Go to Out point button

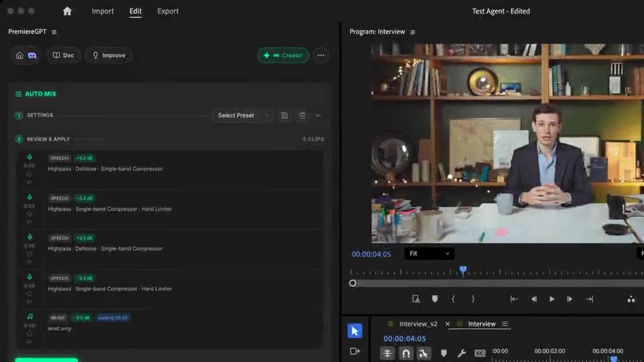point(590,299)
